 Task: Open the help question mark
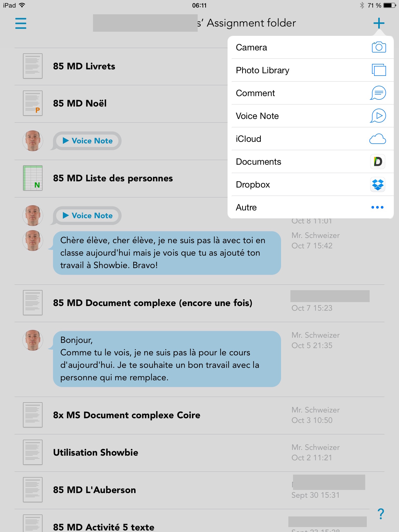(381, 514)
